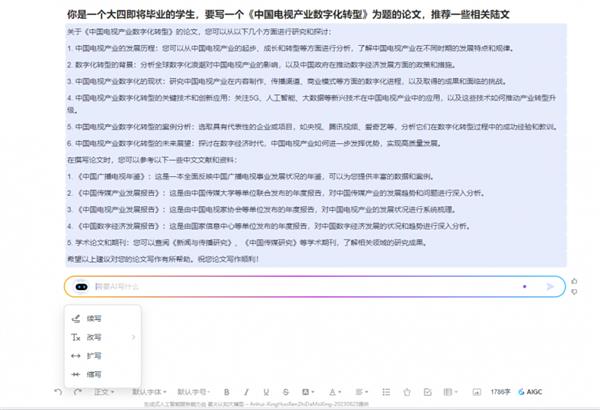Toggle bold formatting
600x410 pixels.
click(227, 392)
